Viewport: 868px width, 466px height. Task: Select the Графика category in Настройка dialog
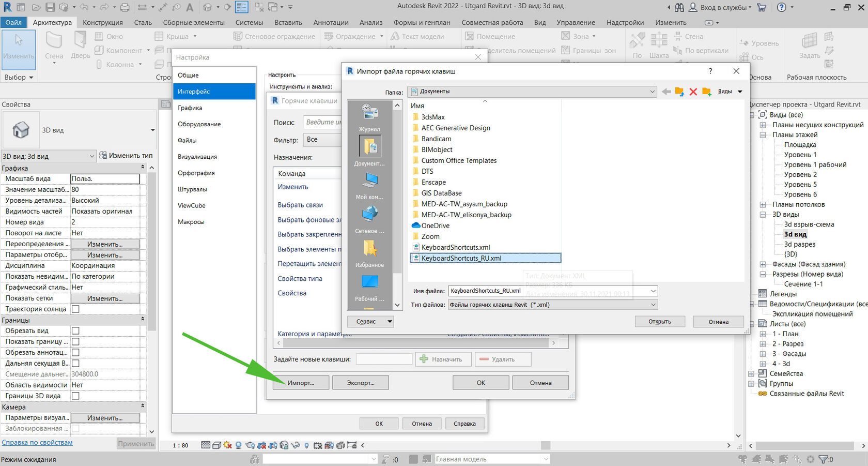point(214,108)
